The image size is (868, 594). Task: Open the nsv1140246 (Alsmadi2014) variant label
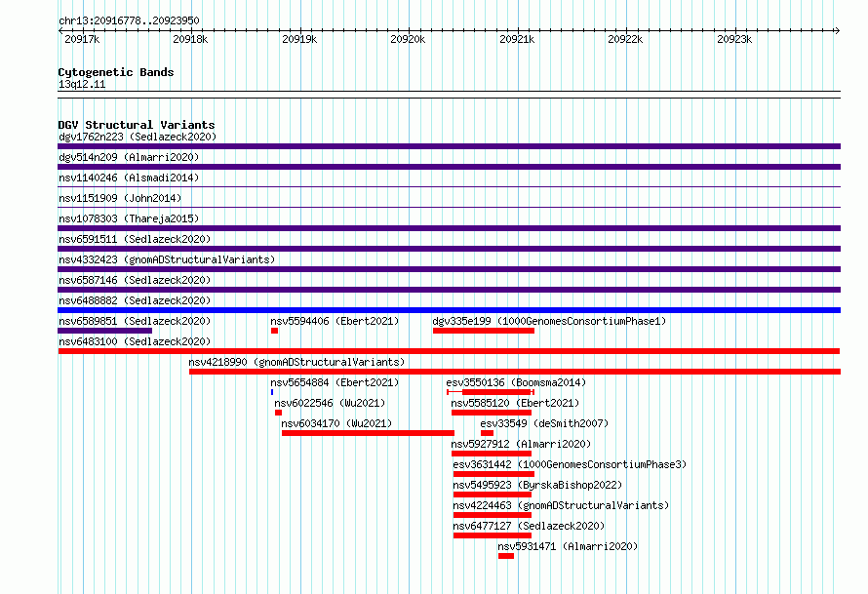[x=129, y=178]
